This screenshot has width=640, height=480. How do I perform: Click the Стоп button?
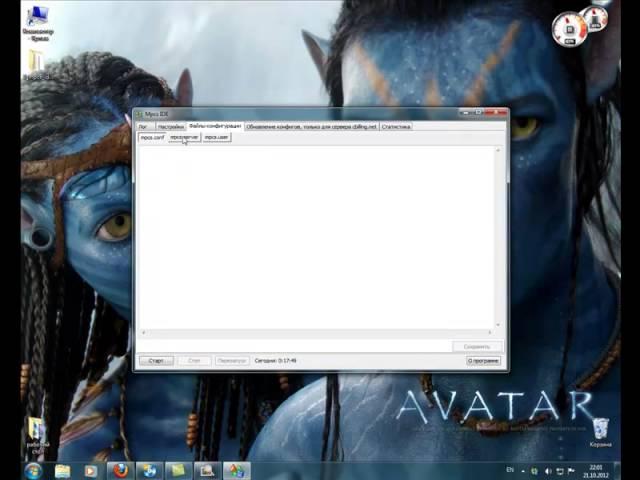194,361
